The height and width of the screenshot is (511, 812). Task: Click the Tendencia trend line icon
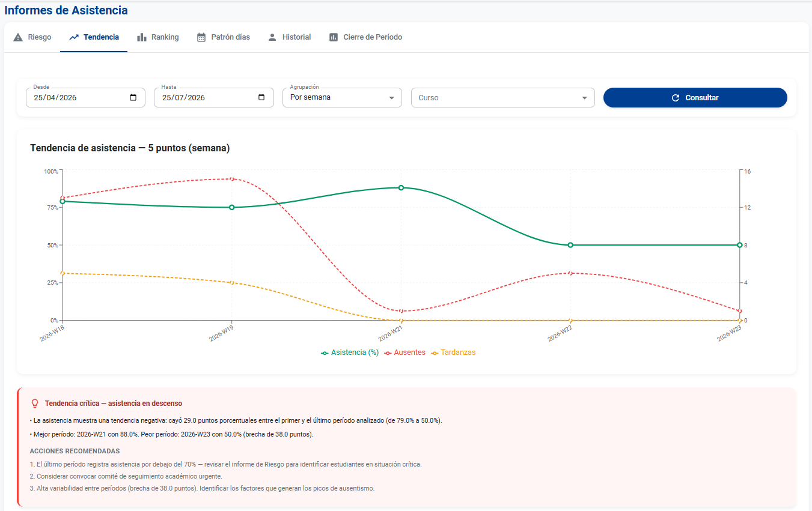[x=74, y=37]
